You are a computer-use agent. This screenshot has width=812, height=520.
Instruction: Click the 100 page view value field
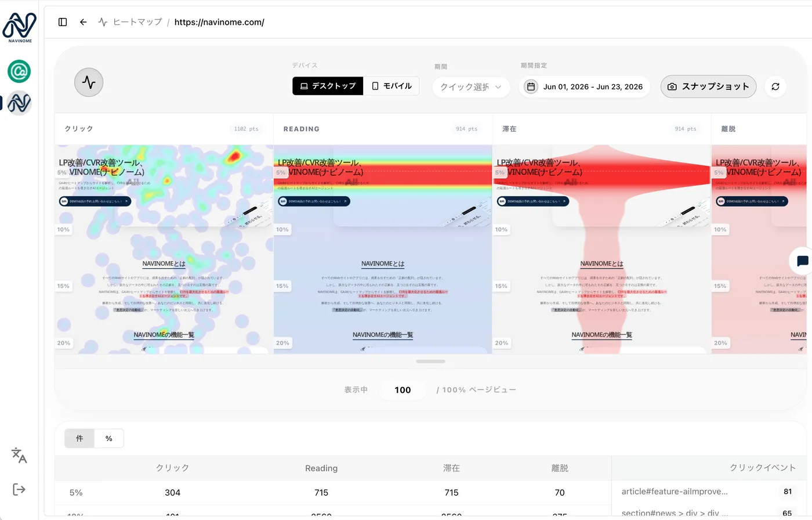[403, 390]
